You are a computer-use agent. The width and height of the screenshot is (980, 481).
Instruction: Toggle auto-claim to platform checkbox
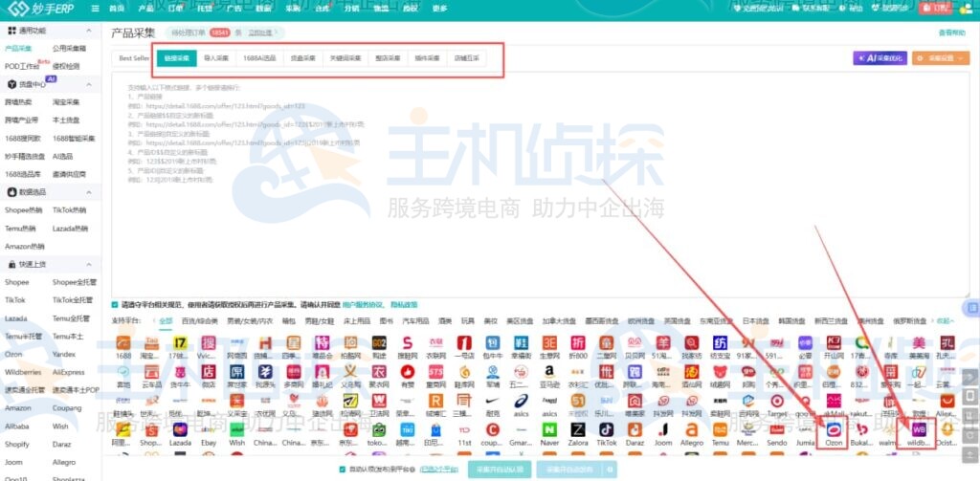[x=342, y=470]
